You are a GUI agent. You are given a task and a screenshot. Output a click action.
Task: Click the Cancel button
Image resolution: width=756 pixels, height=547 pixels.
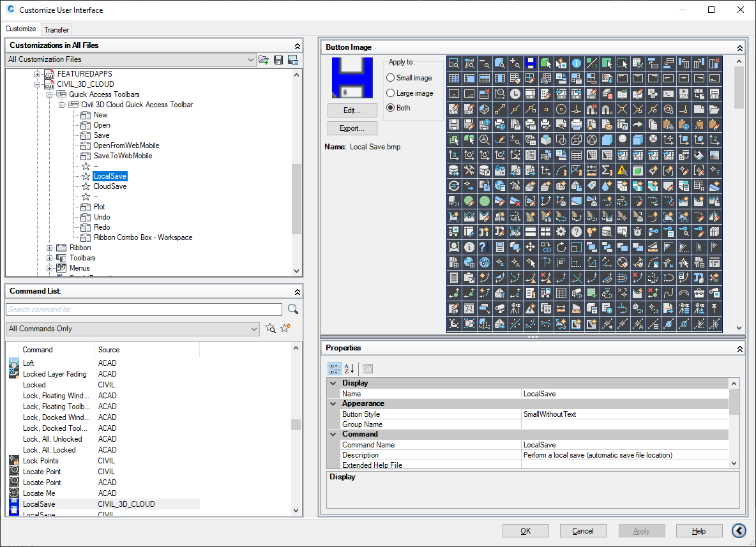583,531
